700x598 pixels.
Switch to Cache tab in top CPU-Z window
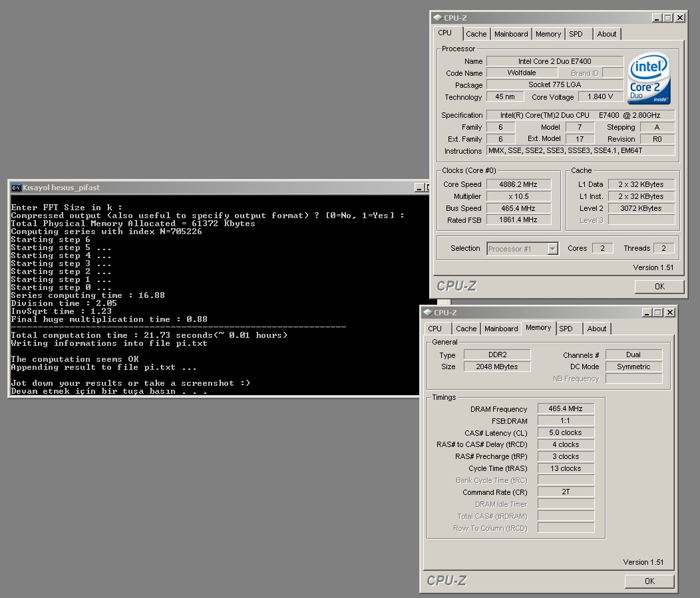point(476,34)
